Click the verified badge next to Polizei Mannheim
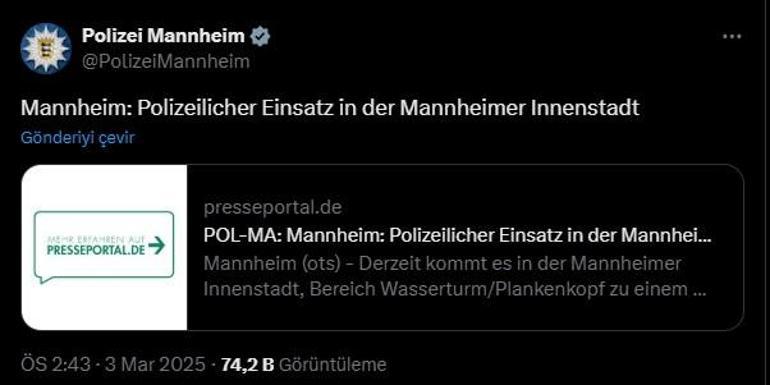The height and width of the screenshot is (385, 770). [260, 35]
